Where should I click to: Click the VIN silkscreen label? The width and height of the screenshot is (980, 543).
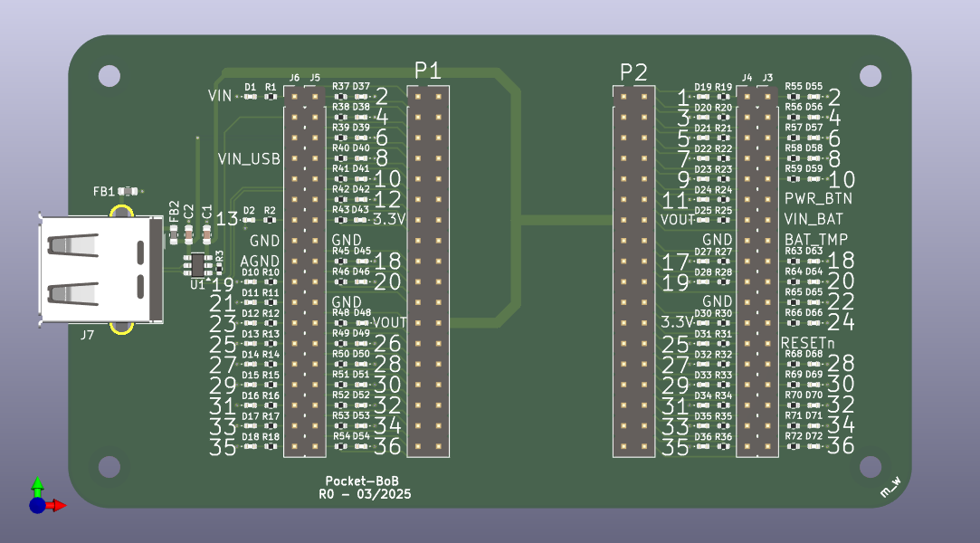click(220, 96)
